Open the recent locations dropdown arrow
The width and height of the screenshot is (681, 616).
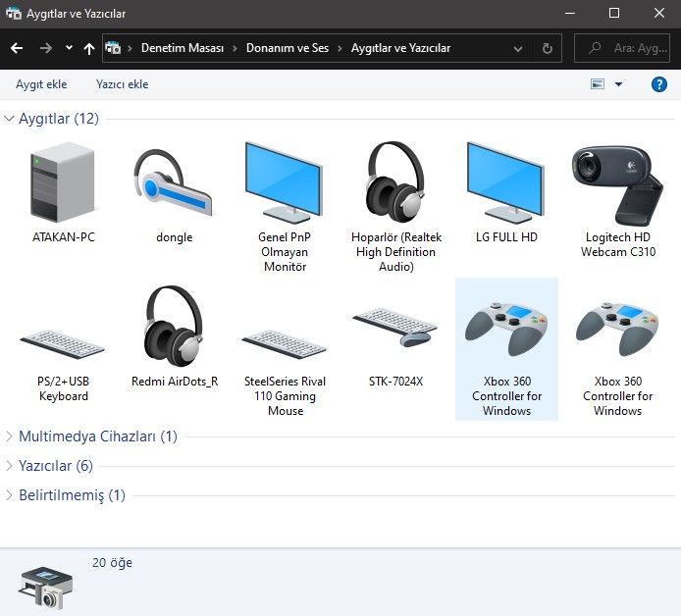[x=69, y=48]
